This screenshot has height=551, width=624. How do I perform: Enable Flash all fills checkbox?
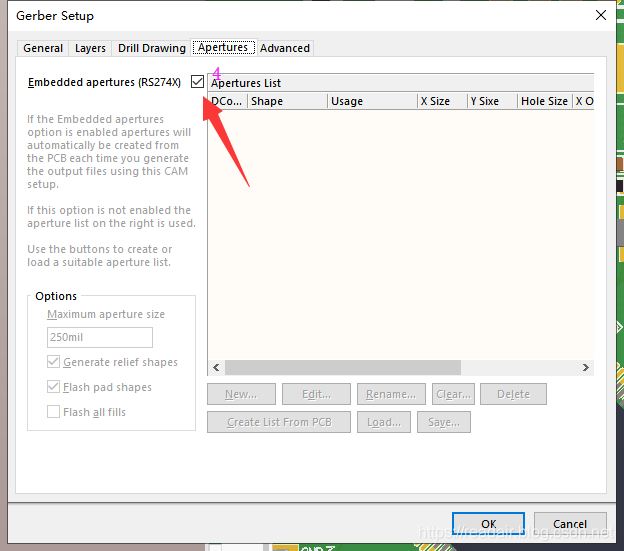[x=53, y=412]
